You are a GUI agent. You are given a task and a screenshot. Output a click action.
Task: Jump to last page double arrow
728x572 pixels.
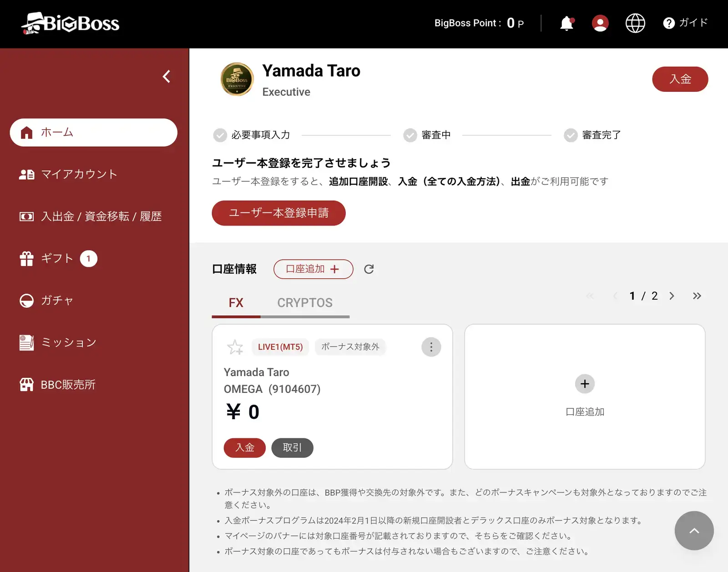point(697,296)
